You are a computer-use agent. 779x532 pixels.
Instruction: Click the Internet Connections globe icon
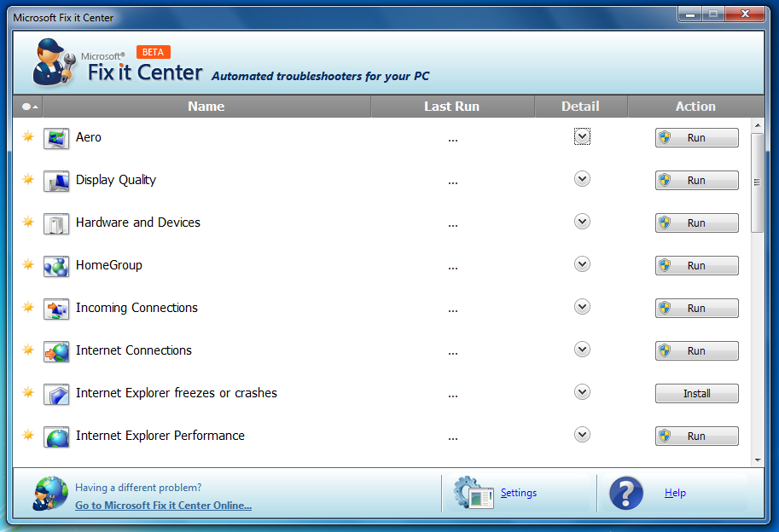pos(56,351)
